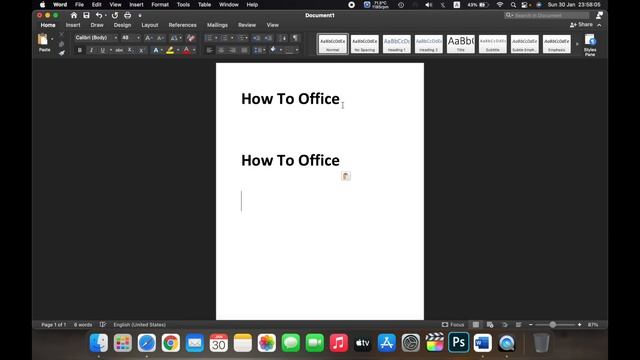This screenshot has height=360, width=640.
Task: Switch to the Layout tab
Action: pyautogui.click(x=150, y=25)
